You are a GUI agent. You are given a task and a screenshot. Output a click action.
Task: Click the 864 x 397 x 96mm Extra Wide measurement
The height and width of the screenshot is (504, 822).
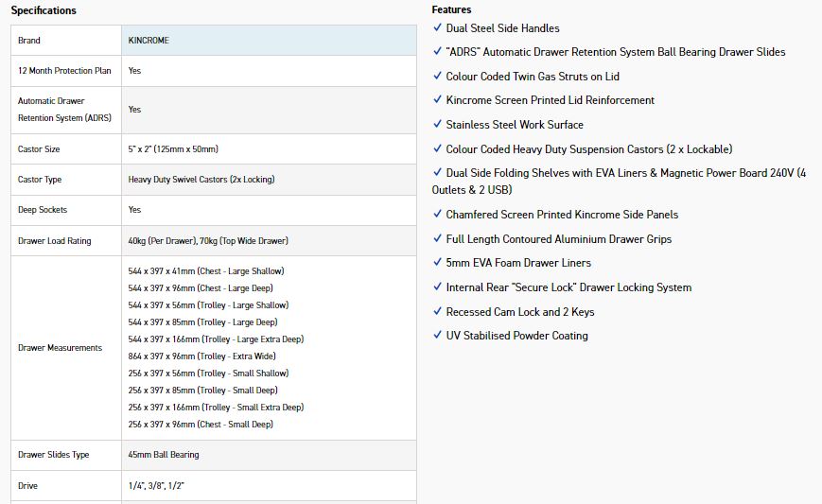pyautogui.click(x=204, y=356)
